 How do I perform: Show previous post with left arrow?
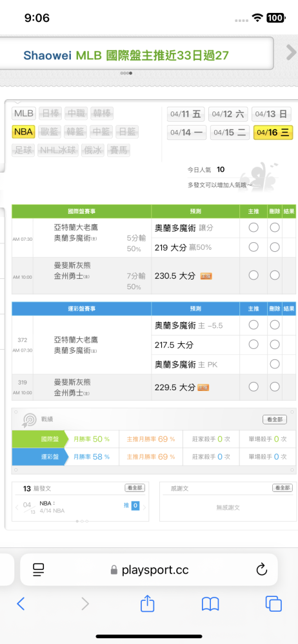tap(17, 507)
